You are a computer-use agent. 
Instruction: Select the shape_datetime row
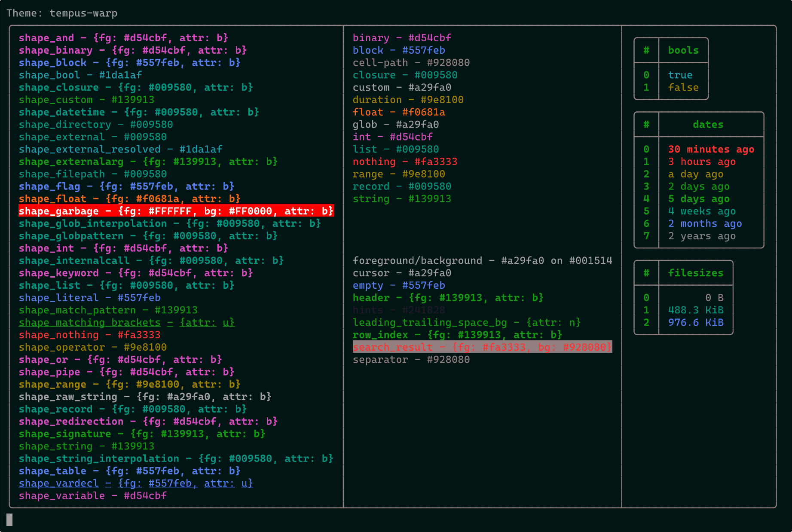point(139,112)
